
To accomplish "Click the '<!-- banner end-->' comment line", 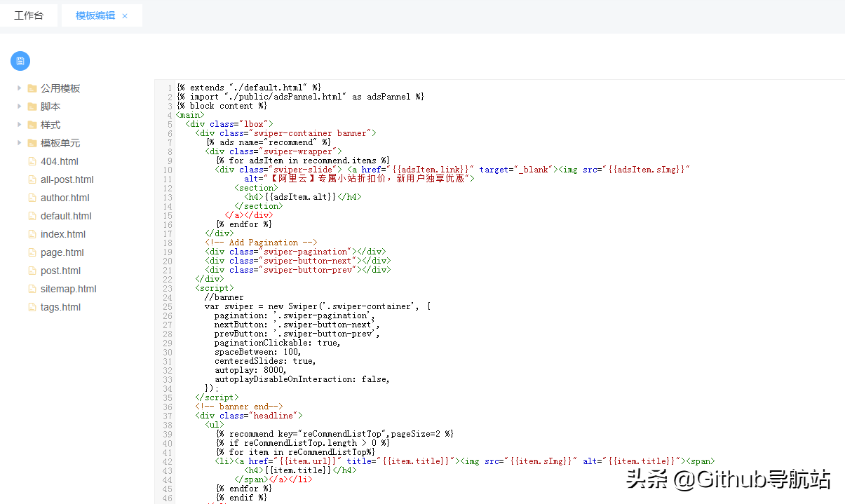I will 239,407.
